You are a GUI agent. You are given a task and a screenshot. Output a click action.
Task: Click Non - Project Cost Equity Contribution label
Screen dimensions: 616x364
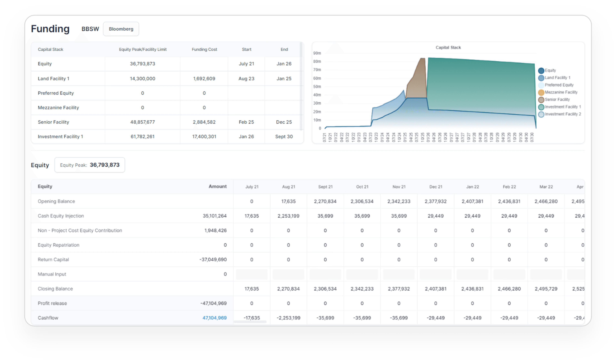(80, 230)
